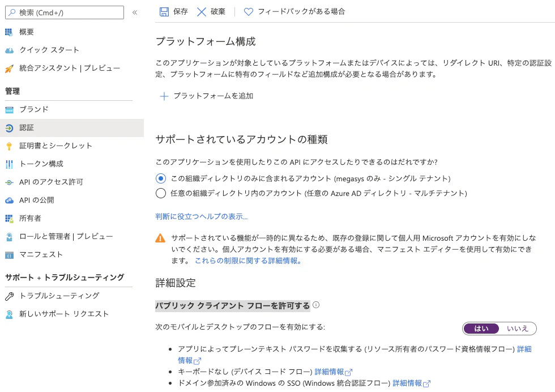Viewport: 555px width, 392px height.
Task: Click the 検索 search input field
Action: [x=65, y=12]
